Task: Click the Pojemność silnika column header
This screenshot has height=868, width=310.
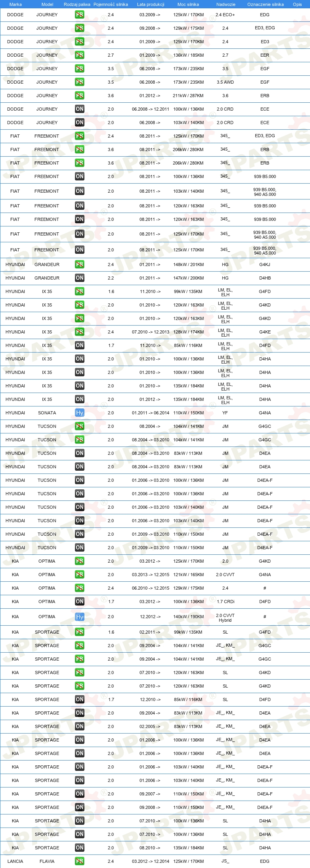Action: click(x=111, y=4)
